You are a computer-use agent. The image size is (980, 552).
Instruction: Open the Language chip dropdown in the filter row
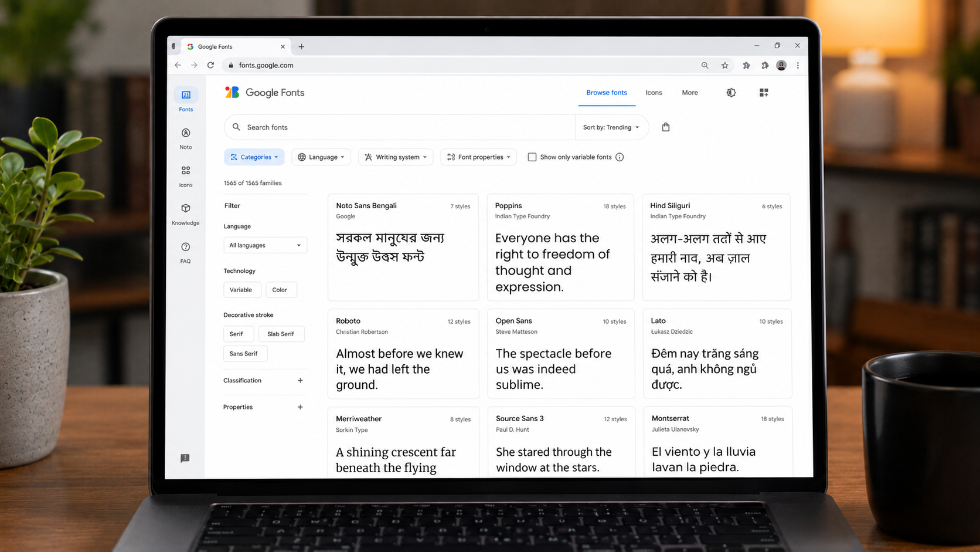click(321, 157)
